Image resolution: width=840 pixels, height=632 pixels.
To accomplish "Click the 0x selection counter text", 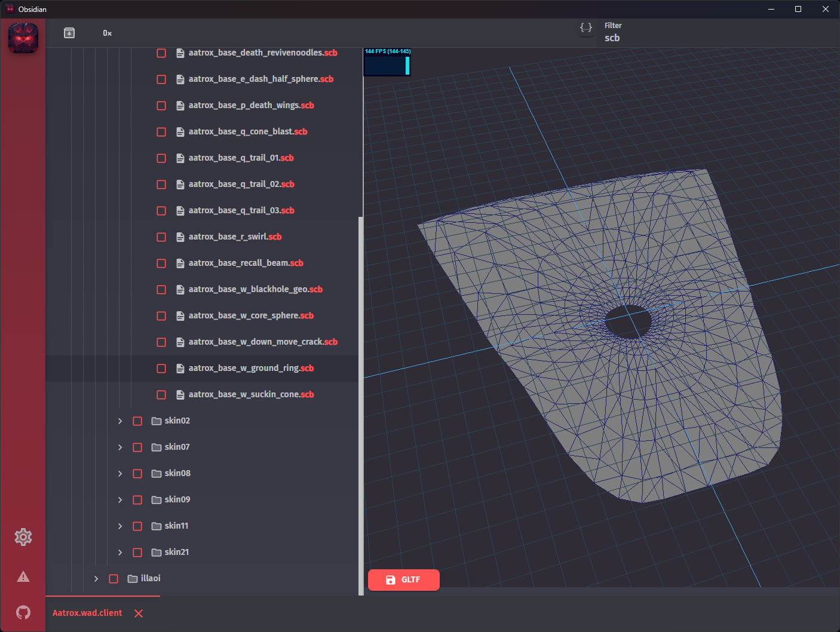I will (107, 33).
